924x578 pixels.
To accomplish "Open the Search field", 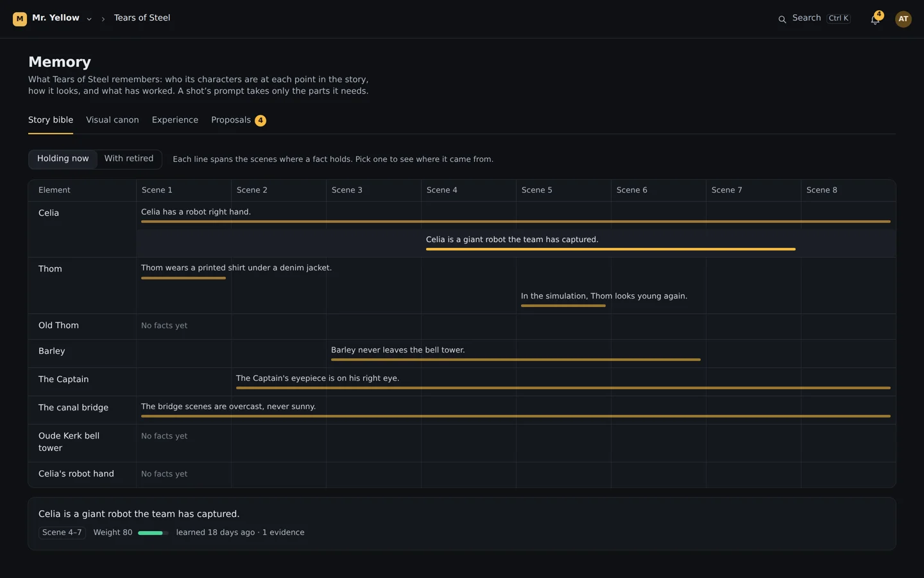I will pos(814,19).
